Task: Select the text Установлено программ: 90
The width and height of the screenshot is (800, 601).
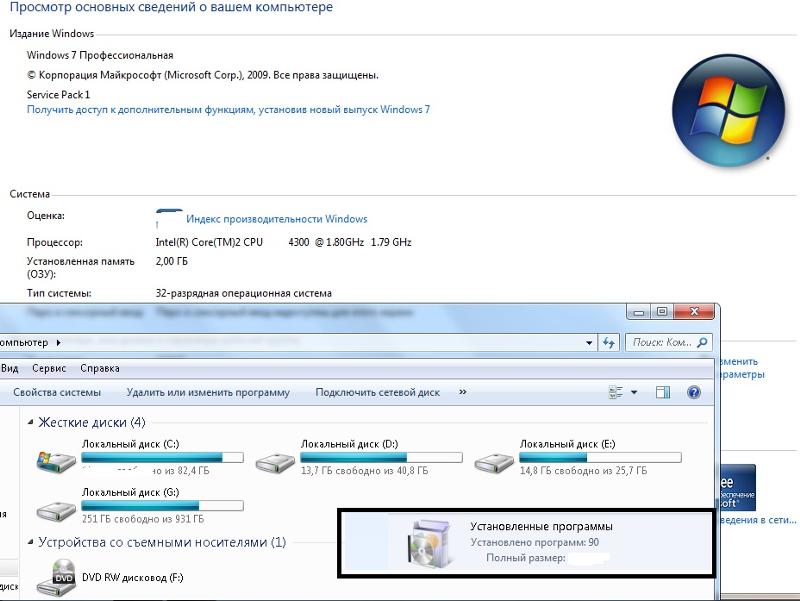Action: pyautogui.click(x=535, y=542)
